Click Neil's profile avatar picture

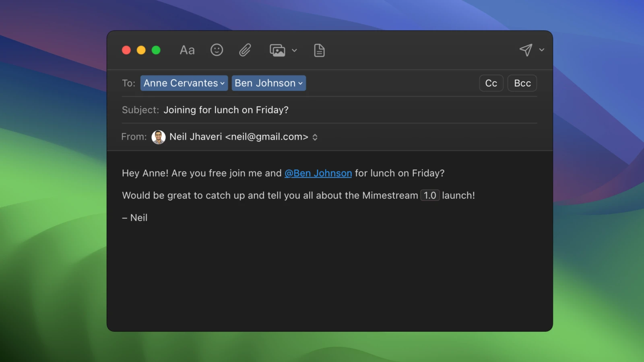click(x=159, y=137)
